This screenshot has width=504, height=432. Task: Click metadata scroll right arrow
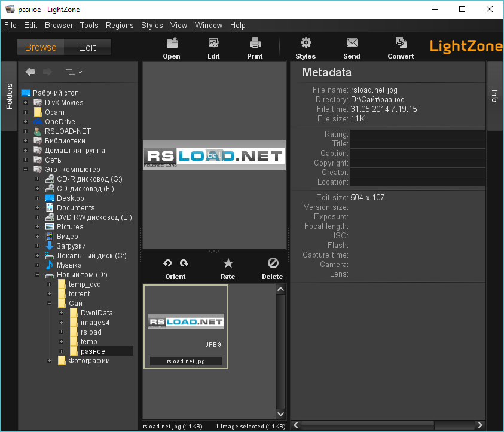point(480,425)
